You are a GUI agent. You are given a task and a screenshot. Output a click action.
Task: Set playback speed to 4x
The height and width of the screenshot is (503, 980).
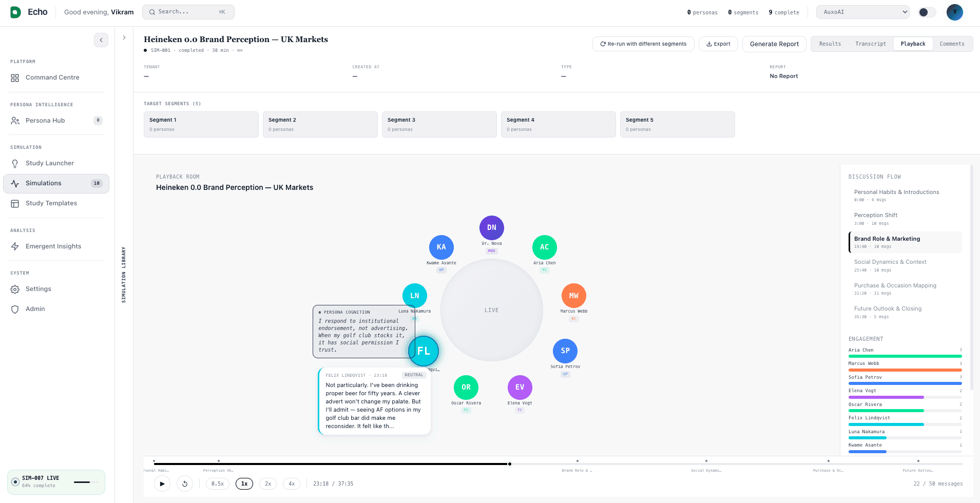(x=292, y=483)
